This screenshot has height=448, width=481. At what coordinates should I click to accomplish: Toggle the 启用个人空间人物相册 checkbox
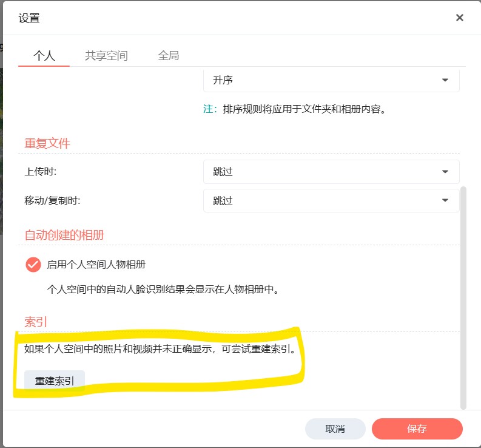point(33,265)
